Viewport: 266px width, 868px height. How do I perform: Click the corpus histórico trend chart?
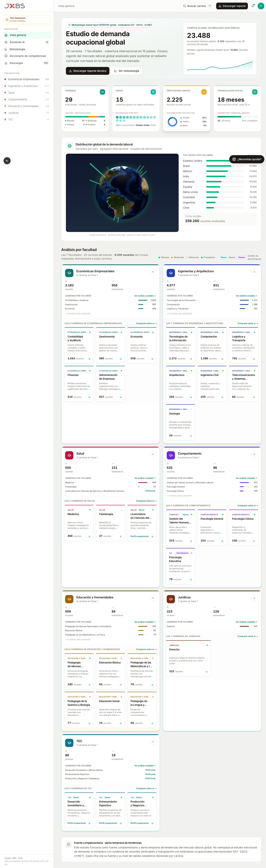click(220, 66)
